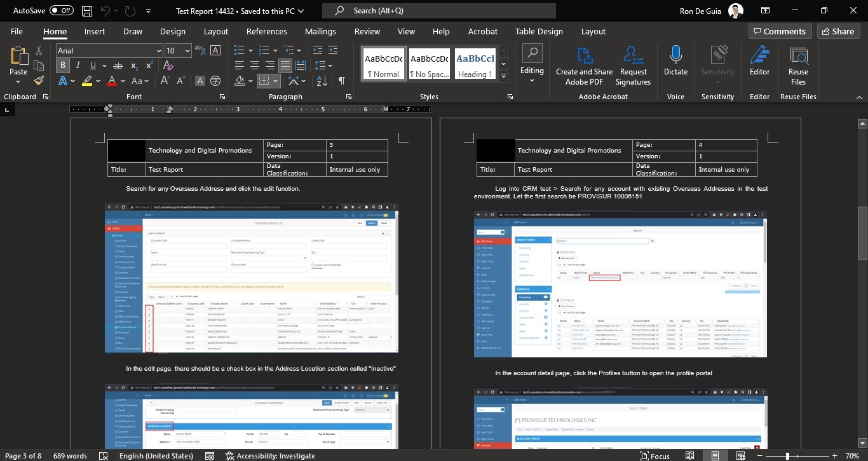The height and width of the screenshot is (461, 868).
Task: Click the Comments button
Action: [778, 31]
